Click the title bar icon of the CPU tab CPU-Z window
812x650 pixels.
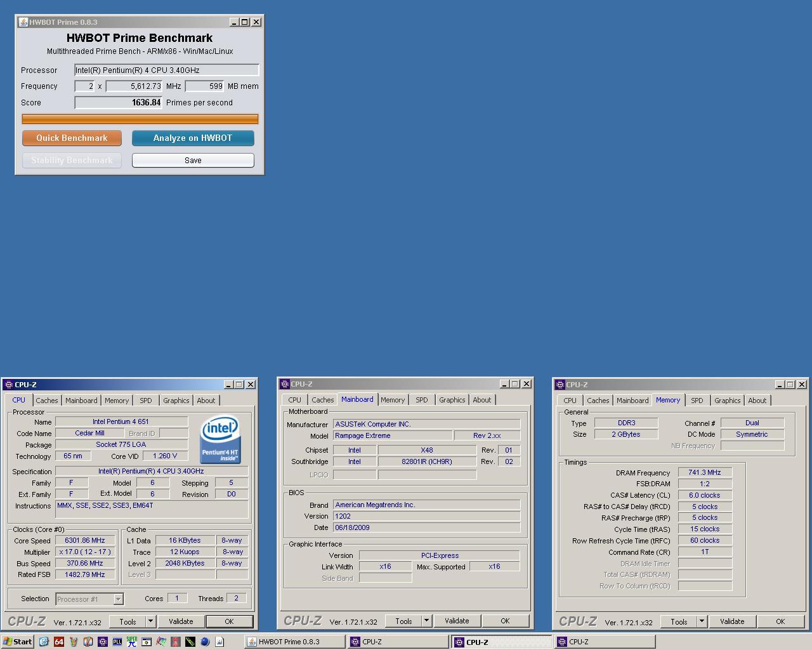point(9,385)
